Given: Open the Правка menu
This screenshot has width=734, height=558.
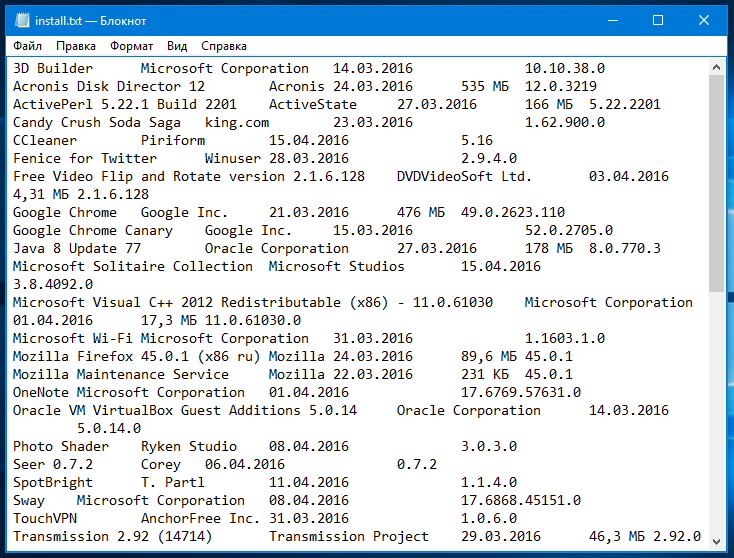Looking at the screenshot, I should click(x=76, y=46).
